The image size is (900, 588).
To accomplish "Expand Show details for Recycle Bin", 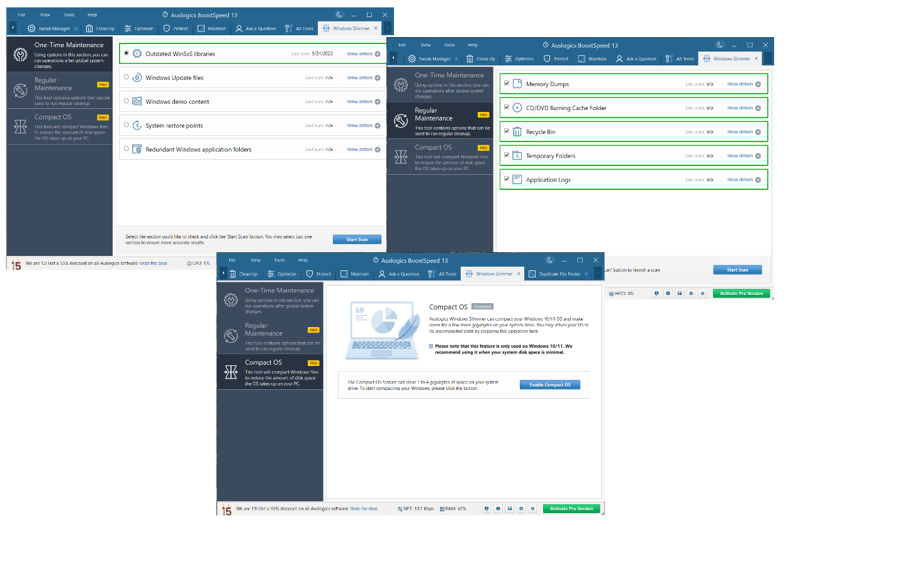I will [x=744, y=132].
